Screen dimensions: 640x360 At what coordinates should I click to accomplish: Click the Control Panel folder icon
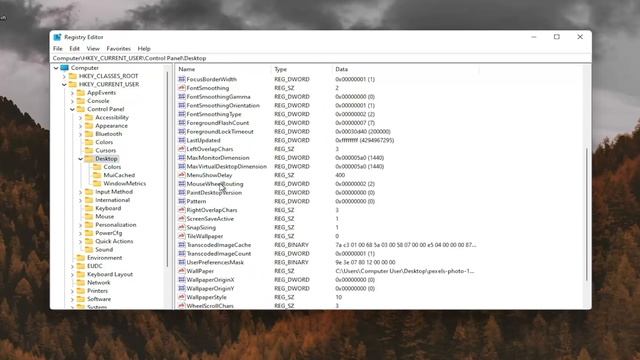[81, 109]
